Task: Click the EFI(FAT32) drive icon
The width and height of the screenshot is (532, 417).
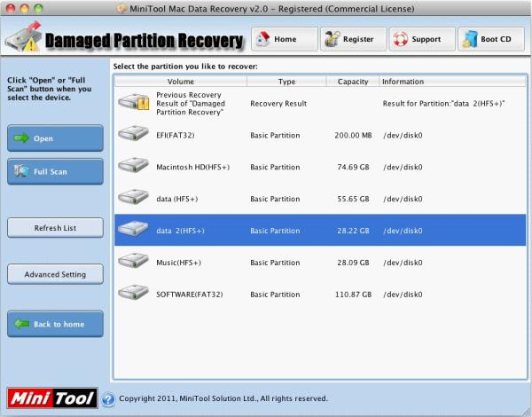Action: pos(133,133)
